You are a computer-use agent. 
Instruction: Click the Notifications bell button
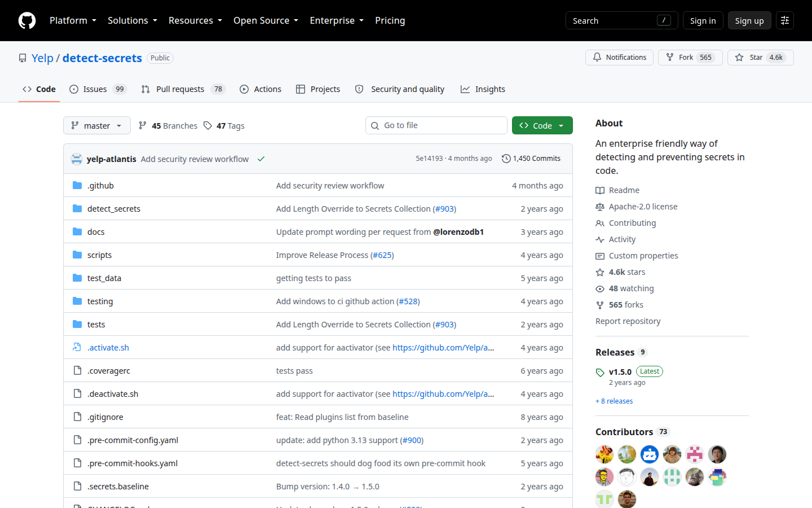pos(619,58)
